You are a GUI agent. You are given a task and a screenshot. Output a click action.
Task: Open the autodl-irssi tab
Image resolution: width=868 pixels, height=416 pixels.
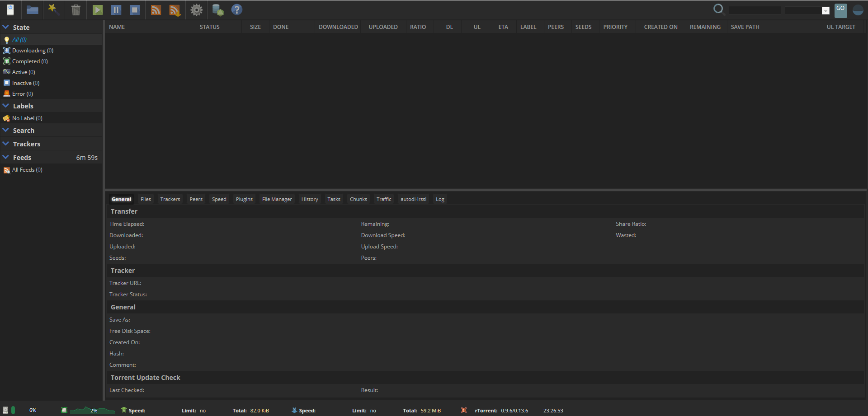tap(413, 199)
